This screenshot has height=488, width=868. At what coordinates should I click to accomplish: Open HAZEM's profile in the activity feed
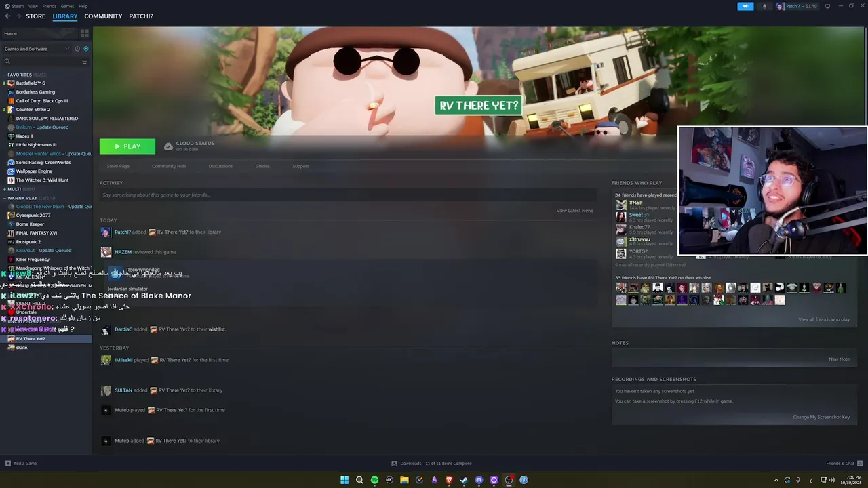coord(123,252)
